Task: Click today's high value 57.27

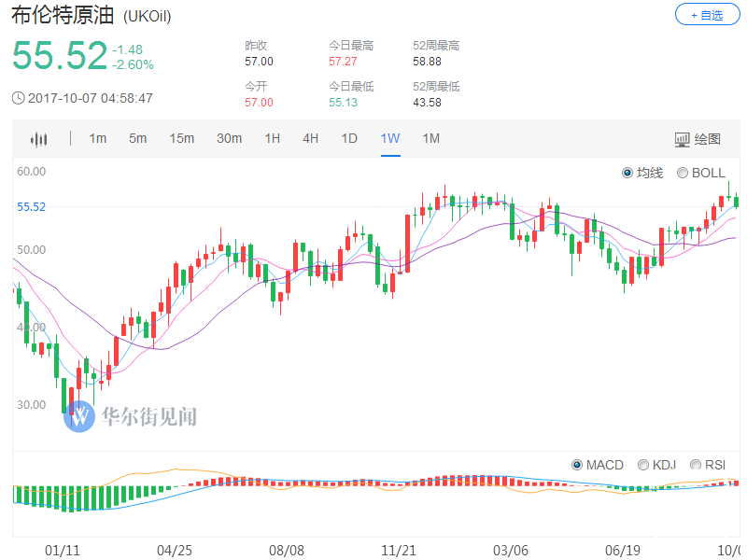Action: pyautogui.click(x=343, y=62)
